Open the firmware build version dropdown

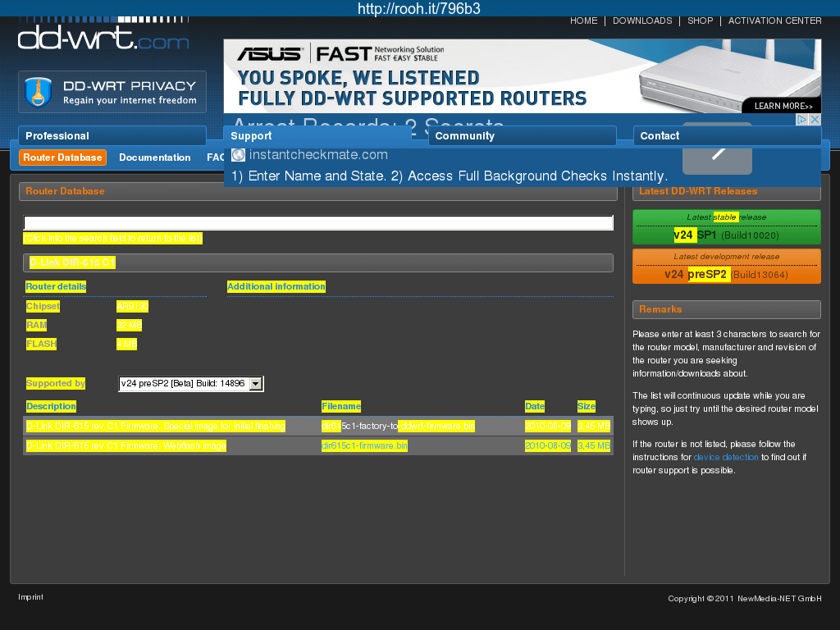coord(255,383)
